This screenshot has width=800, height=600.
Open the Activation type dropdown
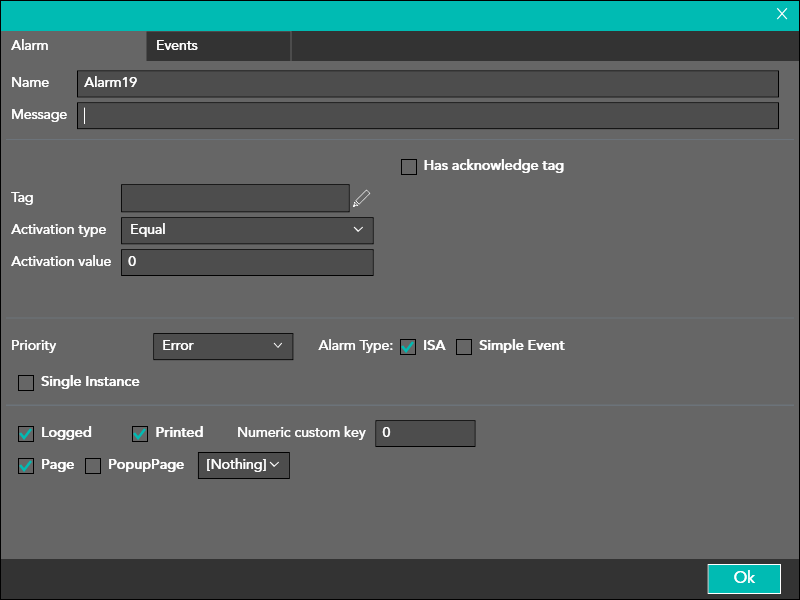pos(247,230)
